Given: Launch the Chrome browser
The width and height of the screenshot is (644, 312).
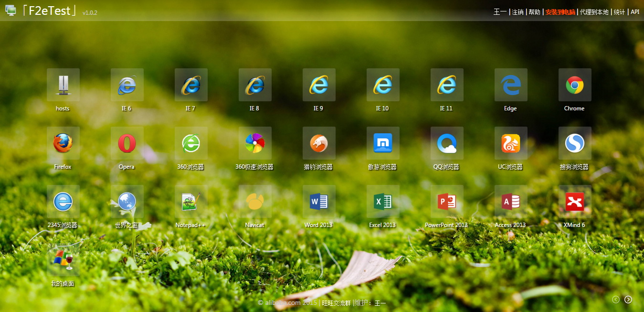Looking at the screenshot, I should [575, 85].
